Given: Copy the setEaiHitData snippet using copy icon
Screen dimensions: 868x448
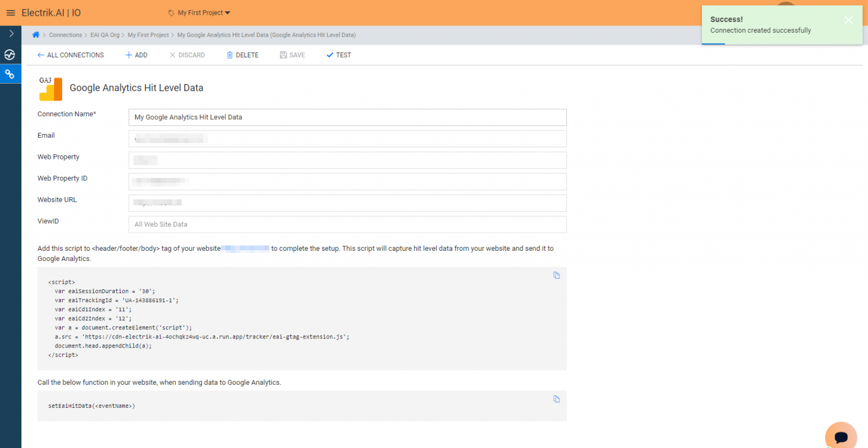Looking at the screenshot, I should pos(557,399).
